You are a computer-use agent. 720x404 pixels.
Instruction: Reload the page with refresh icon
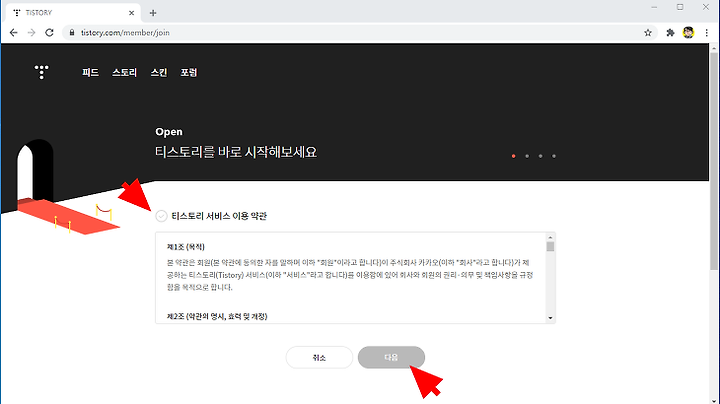[49, 33]
